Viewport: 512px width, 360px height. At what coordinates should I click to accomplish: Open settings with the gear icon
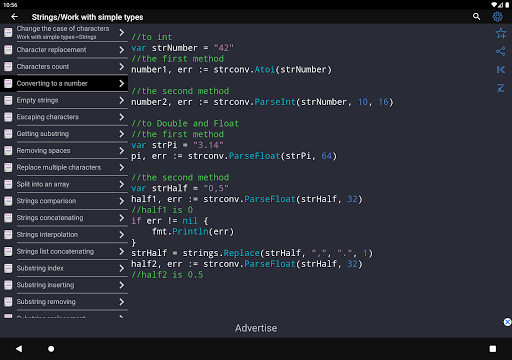(497, 17)
